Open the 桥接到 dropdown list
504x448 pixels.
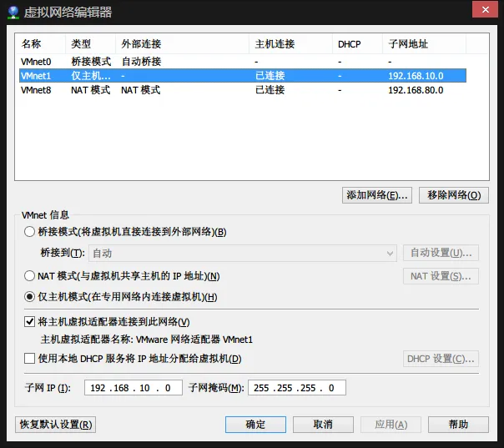[243, 254]
